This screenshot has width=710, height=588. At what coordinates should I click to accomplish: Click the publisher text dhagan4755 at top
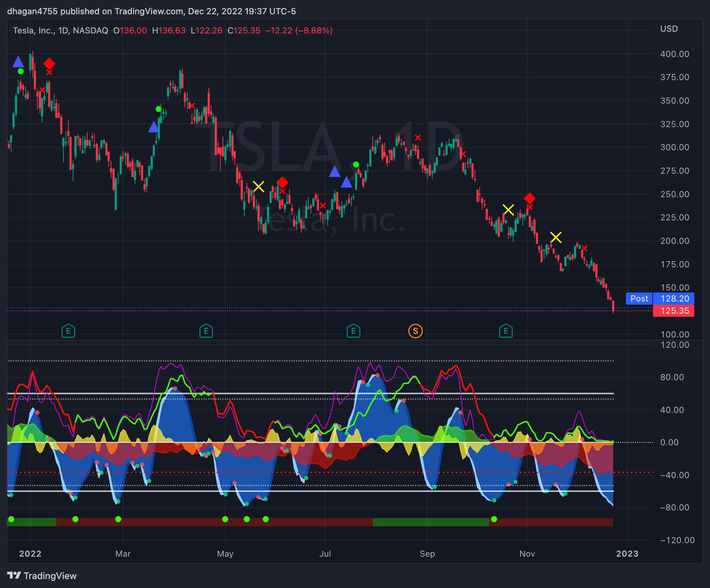tap(33, 11)
